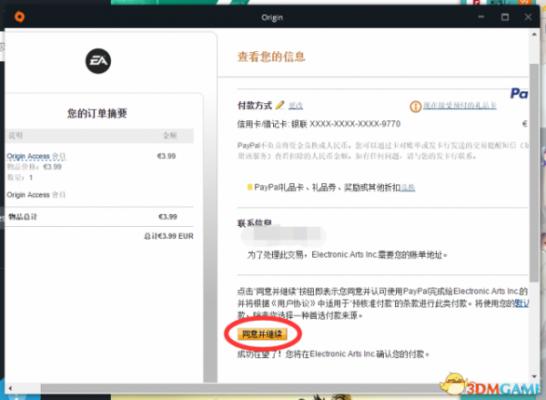
Task: Click the orange info circle icon
Action: click(x=415, y=106)
